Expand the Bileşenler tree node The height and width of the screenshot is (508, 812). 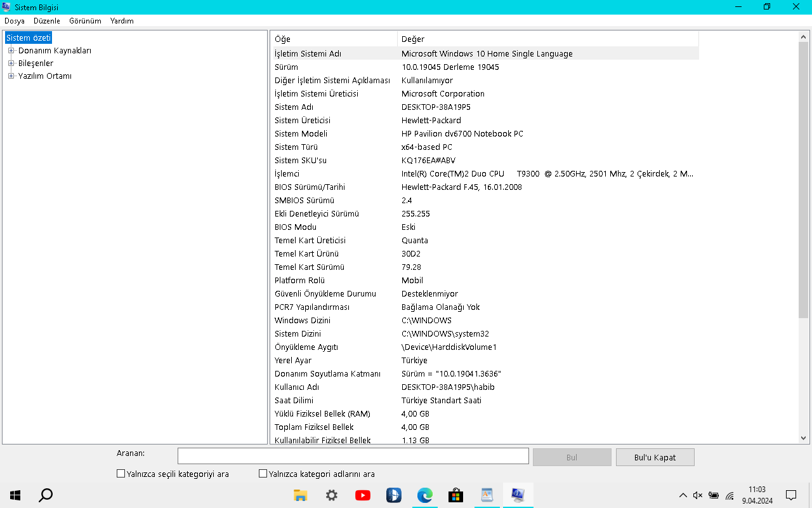point(11,63)
